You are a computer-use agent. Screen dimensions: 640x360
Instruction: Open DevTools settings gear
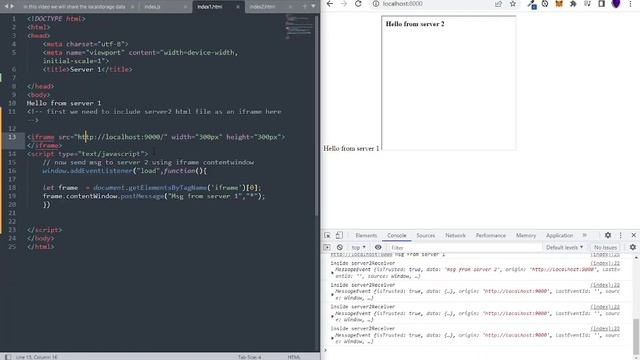click(x=608, y=235)
